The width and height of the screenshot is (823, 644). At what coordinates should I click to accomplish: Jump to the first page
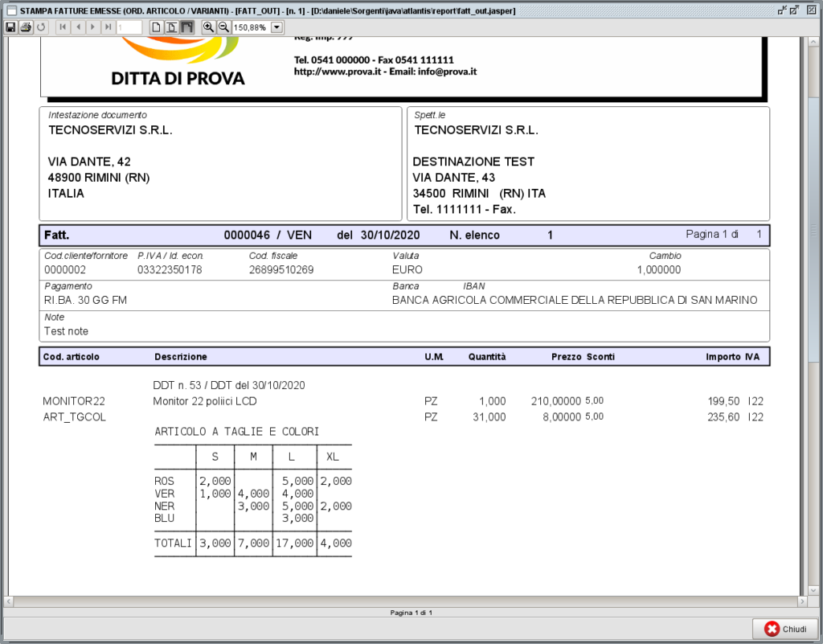point(63,27)
